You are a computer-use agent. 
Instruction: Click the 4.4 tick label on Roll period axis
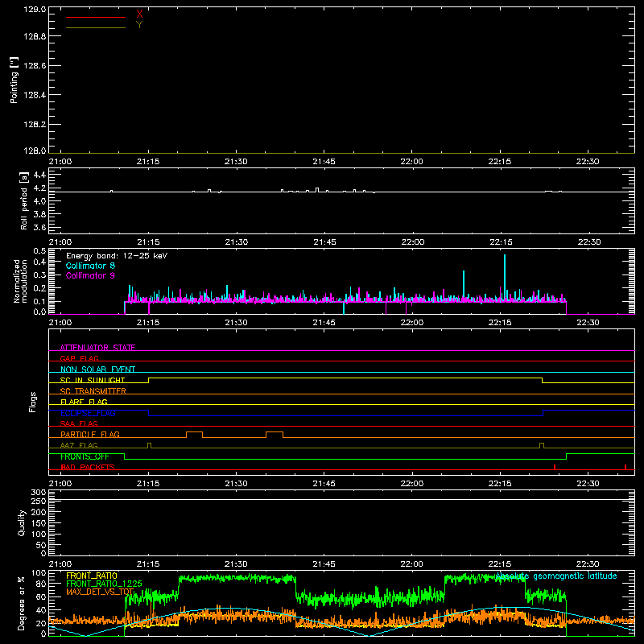(x=39, y=175)
